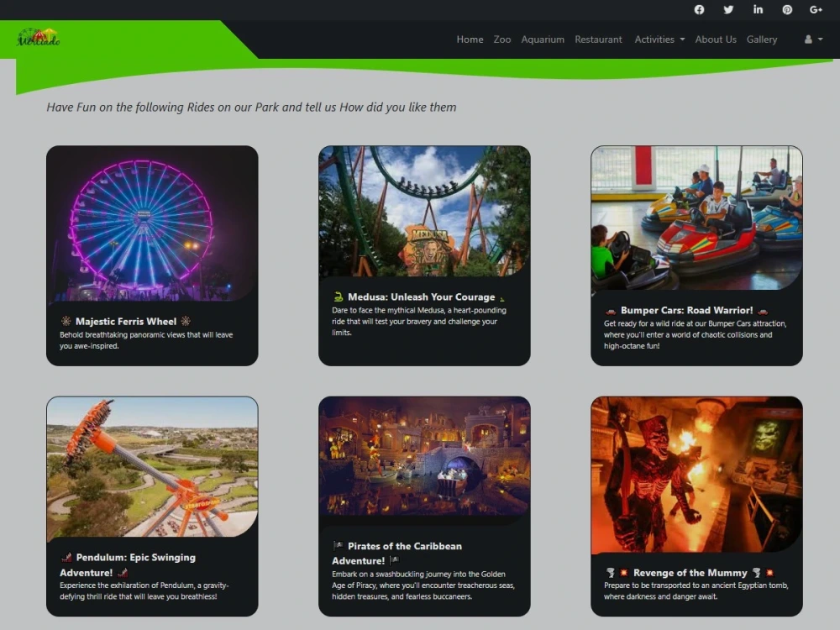This screenshot has width=840, height=630.
Task: Open the Restaurant menu item
Action: pyautogui.click(x=598, y=39)
